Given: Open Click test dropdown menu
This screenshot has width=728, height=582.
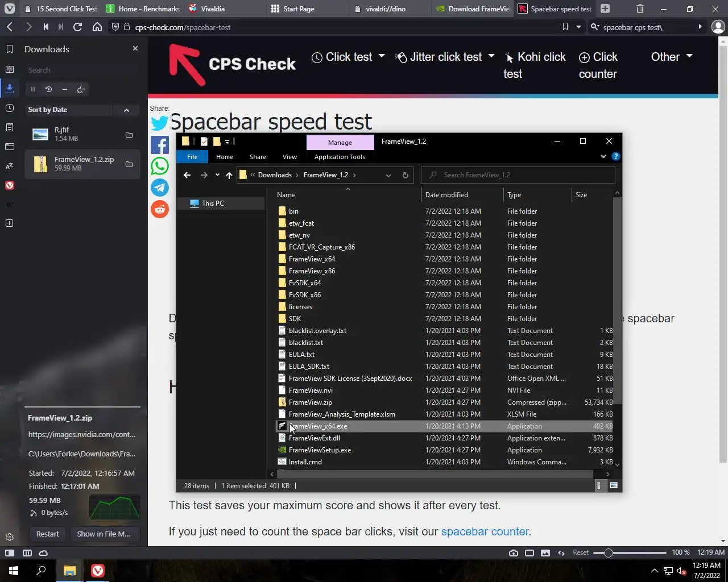Looking at the screenshot, I should pos(349,57).
